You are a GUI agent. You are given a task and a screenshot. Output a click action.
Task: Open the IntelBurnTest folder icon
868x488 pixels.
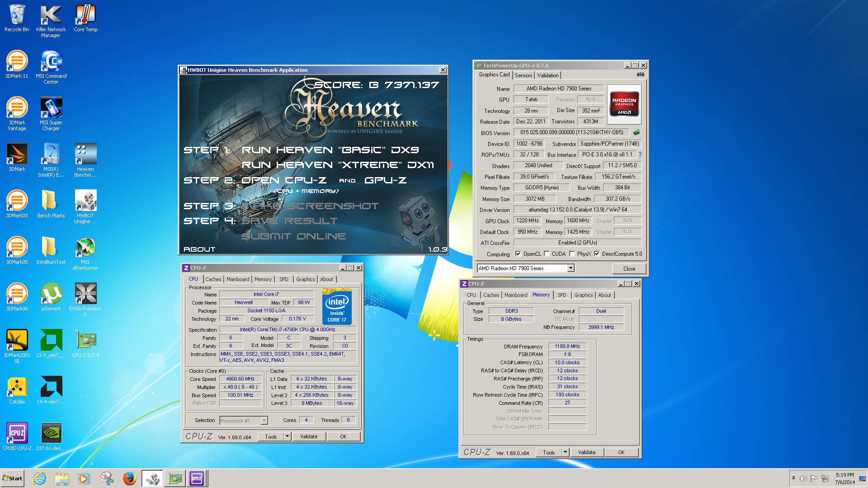(x=51, y=251)
